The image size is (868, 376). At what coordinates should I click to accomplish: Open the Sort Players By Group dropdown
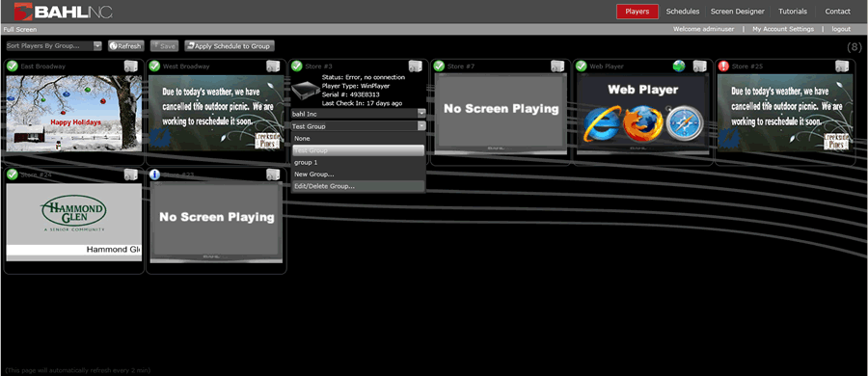pos(54,46)
